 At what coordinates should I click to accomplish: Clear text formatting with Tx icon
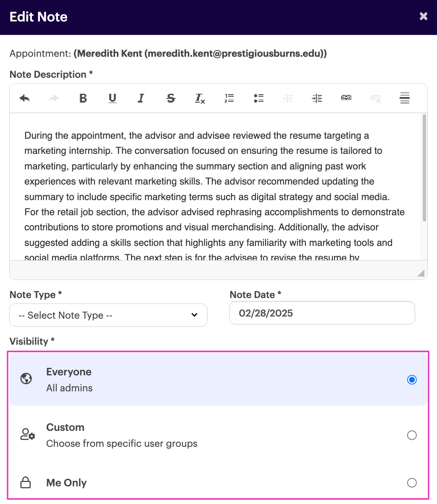200,99
